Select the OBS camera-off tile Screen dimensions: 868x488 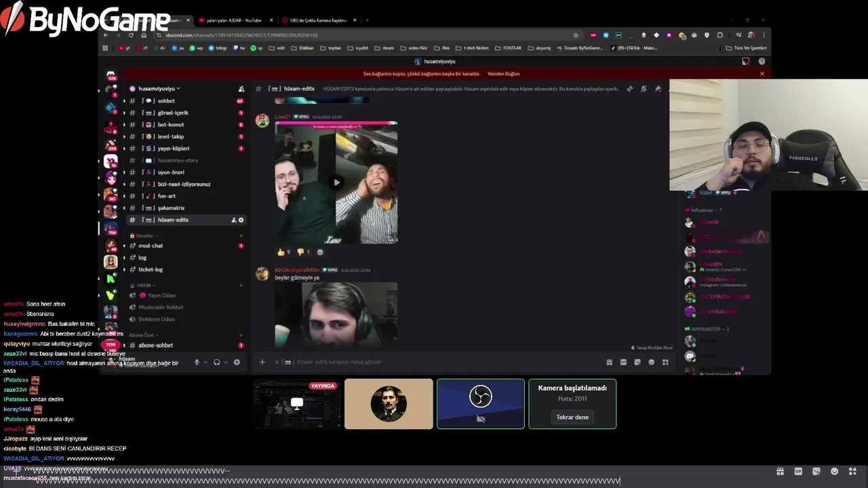[481, 404]
